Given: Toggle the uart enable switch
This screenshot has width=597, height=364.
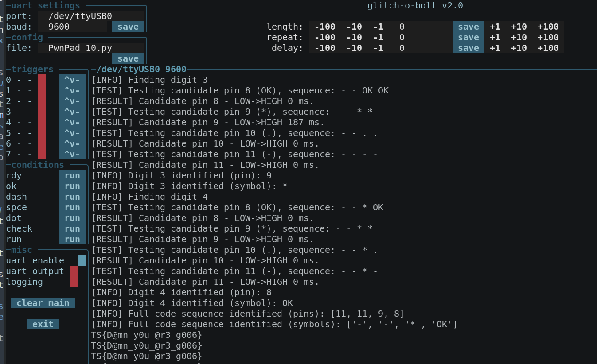Looking at the screenshot, I should [x=82, y=260].
